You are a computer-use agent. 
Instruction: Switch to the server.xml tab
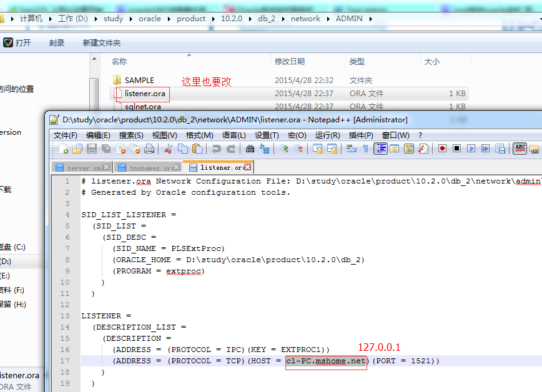point(83,168)
